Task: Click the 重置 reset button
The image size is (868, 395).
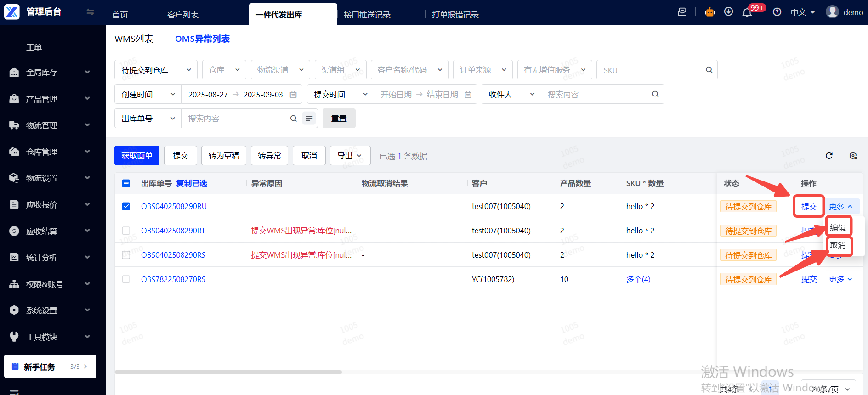Action: click(x=339, y=118)
